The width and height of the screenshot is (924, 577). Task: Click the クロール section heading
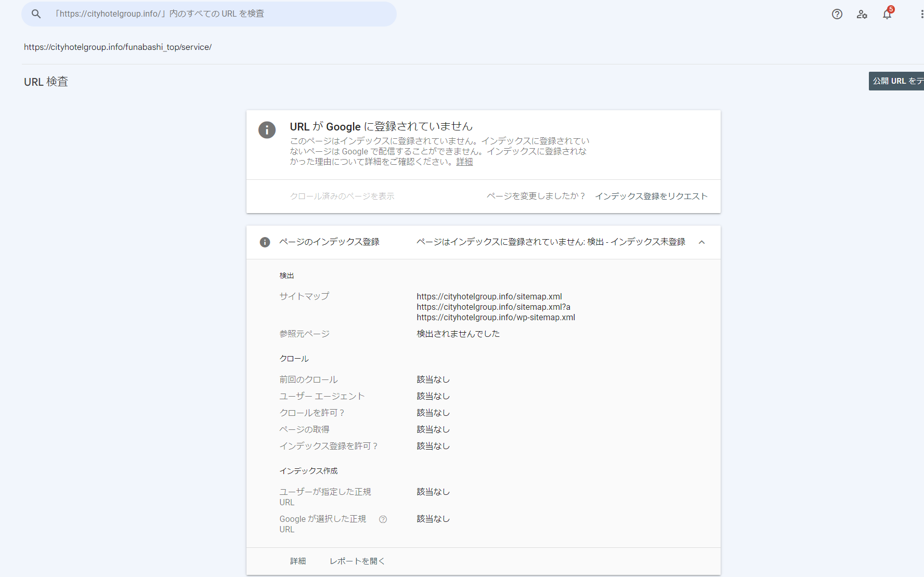point(294,359)
